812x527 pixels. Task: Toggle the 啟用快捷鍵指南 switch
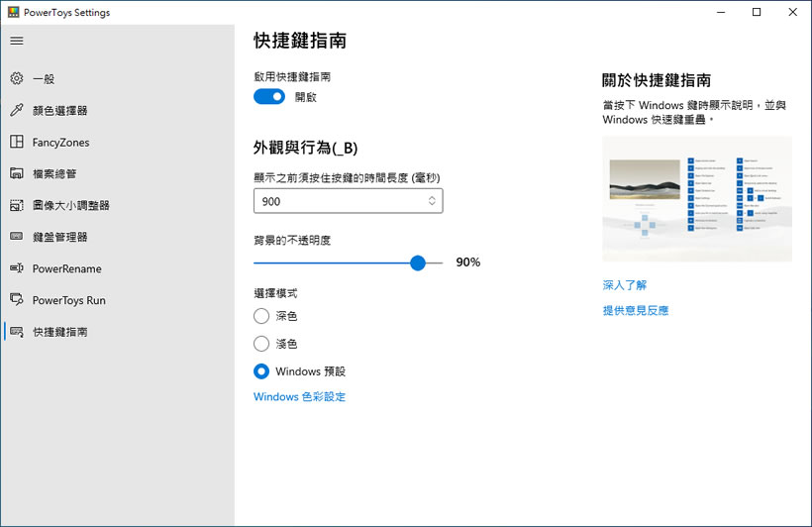click(x=269, y=96)
